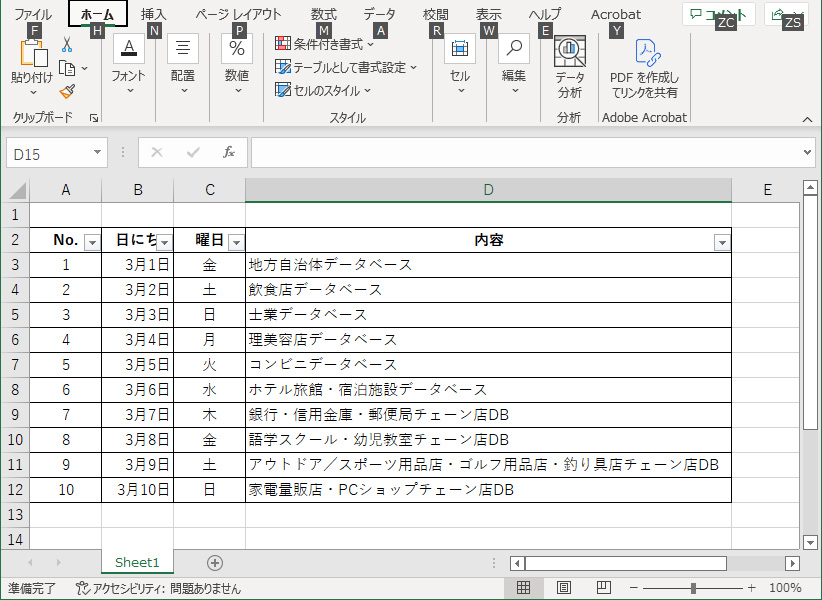The height and width of the screenshot is (600, 822).
Task: Switch to Page Break Preview icon
Action: (x=604, y=588)
